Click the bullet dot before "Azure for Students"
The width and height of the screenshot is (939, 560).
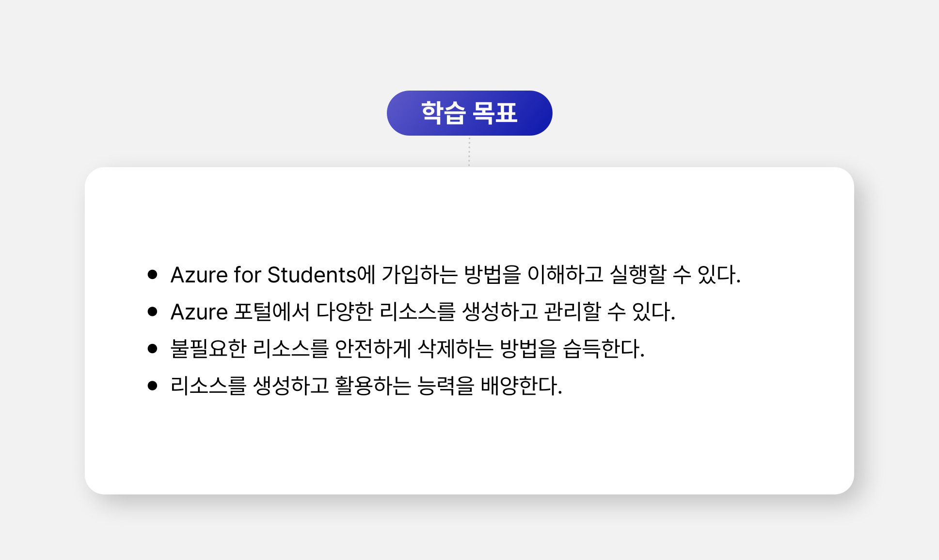[x=153, y=275]
